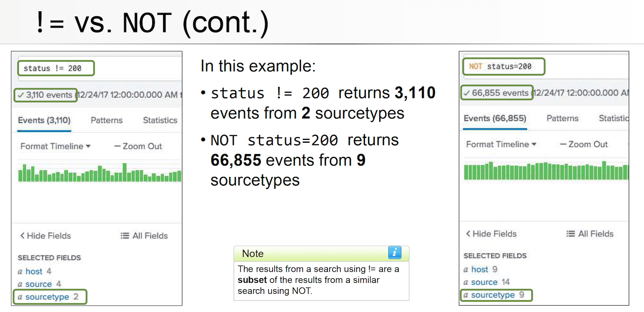644x312 pixels.
Task: Open Format Timeline dropdown in left panel
Action: [55, 146]
